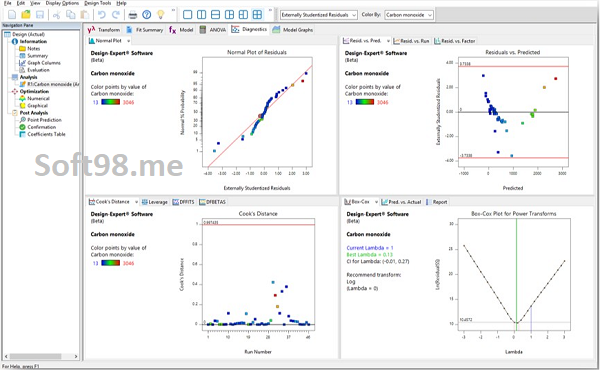The image size is (600, 371).
Task: Click the navigation pane horizontal scrollbar
Action: coord(41,356)
